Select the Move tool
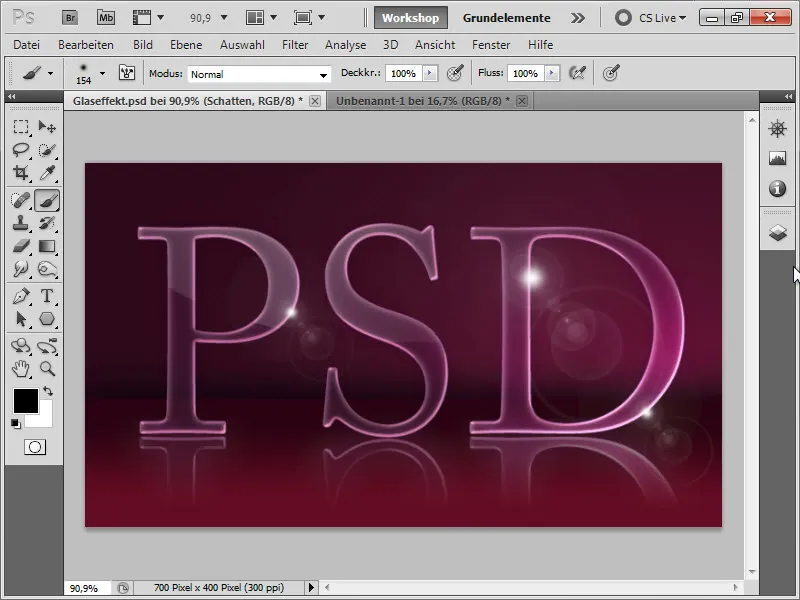 click(x=47, y=127)
